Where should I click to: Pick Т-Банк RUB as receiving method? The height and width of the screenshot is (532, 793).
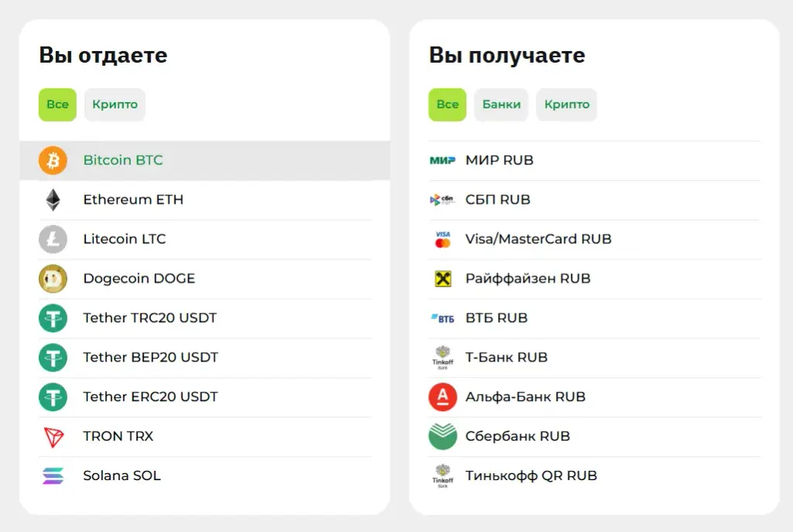[x=595, y=358]
